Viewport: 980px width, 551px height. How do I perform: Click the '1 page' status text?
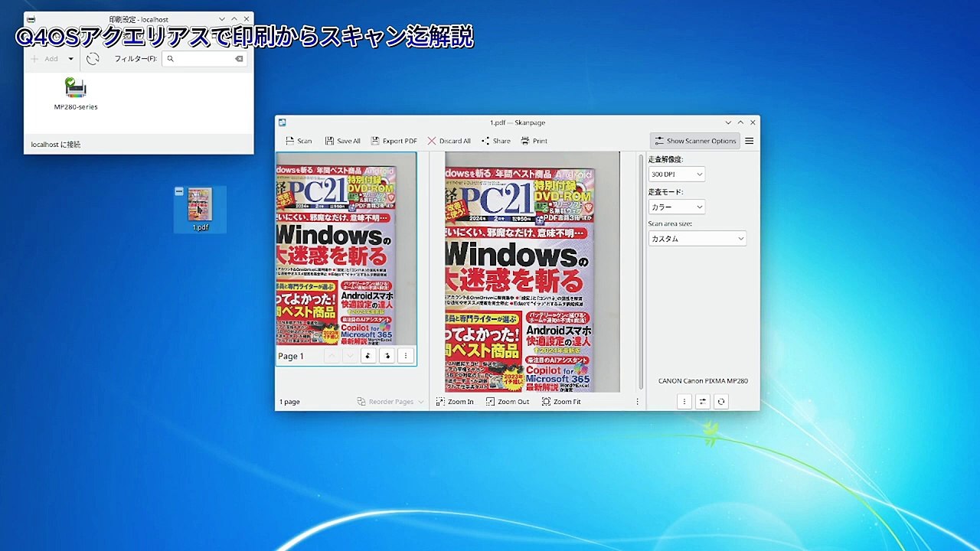click(289, 402)
